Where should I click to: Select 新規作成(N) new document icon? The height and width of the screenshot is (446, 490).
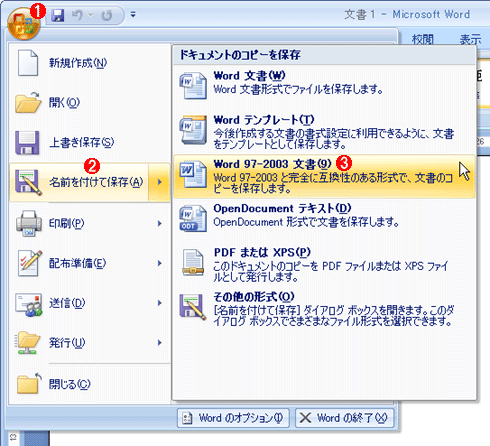pos(27,63)
